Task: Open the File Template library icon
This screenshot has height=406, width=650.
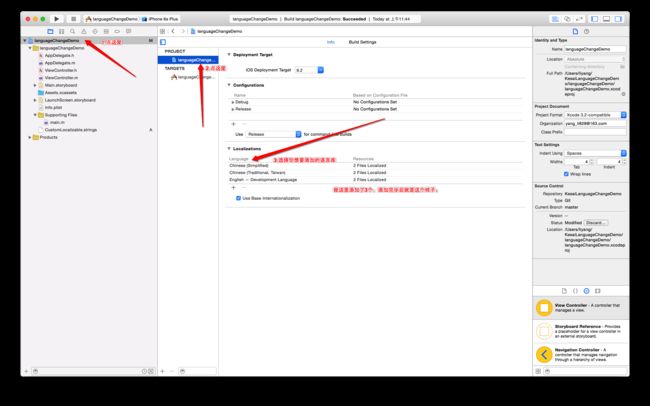Action: tap(564, 291)
